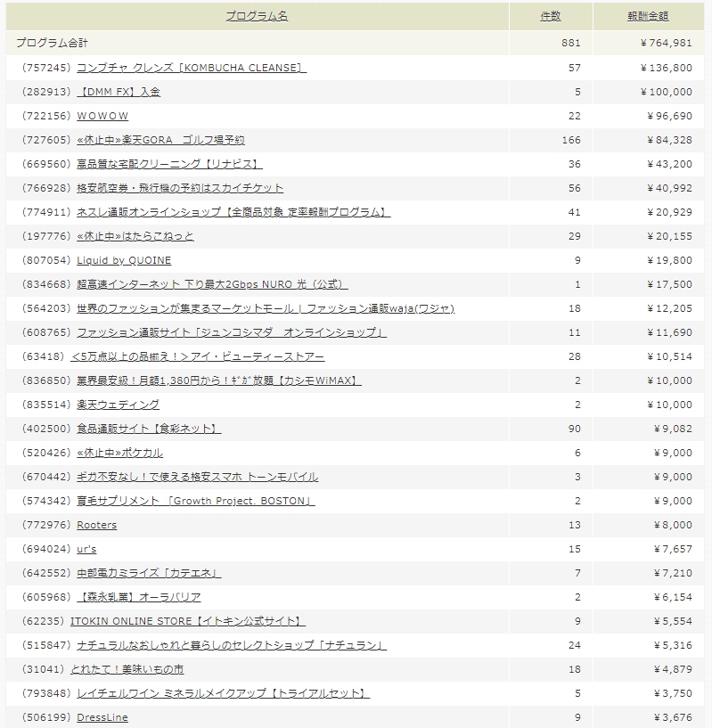Image resolution: width=712 pixels, height=728 pixels.
Task: Select reward amount ¥100,000
Action: pyautogui.click(x=666, y=92)
